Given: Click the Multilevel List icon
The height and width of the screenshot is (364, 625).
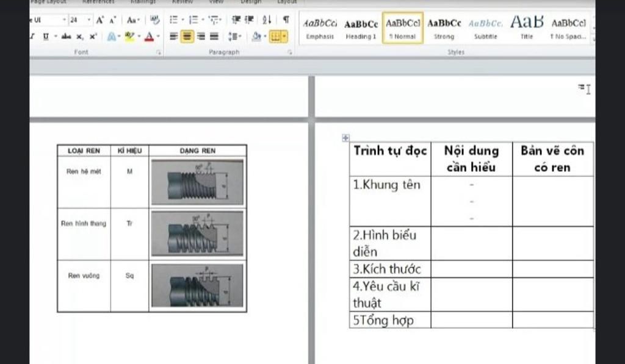Looking at the screenshot, I should (214, 20).
